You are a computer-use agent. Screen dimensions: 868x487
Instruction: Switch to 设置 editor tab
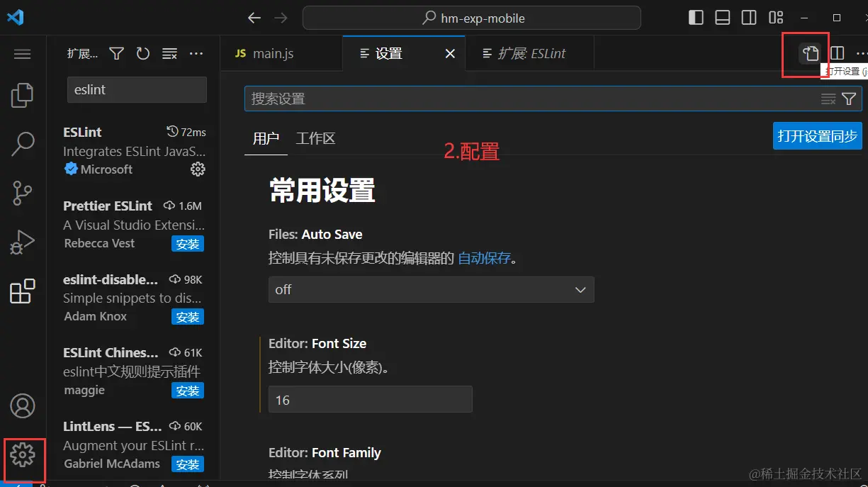point(404,54)
